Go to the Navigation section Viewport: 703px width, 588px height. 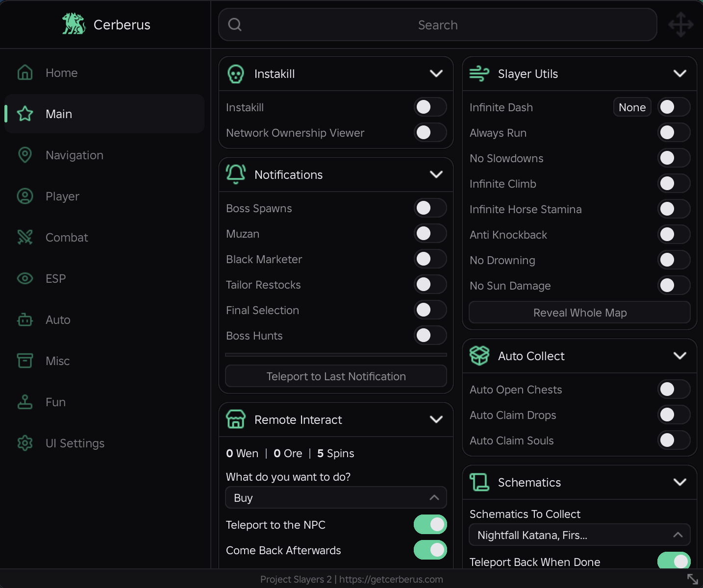[x=104, y=155]
